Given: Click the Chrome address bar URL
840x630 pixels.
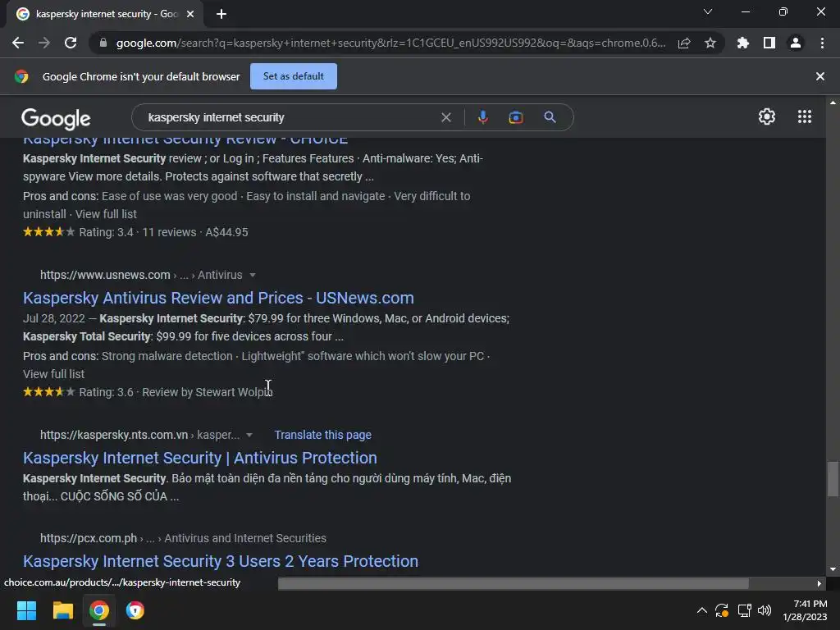Looking at the screenshot, I should [390, 43].
